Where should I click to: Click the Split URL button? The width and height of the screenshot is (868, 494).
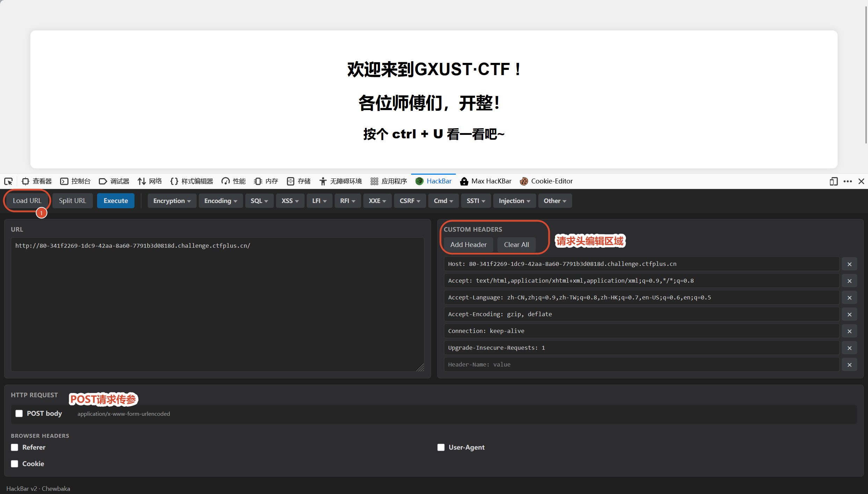point(72,201)
